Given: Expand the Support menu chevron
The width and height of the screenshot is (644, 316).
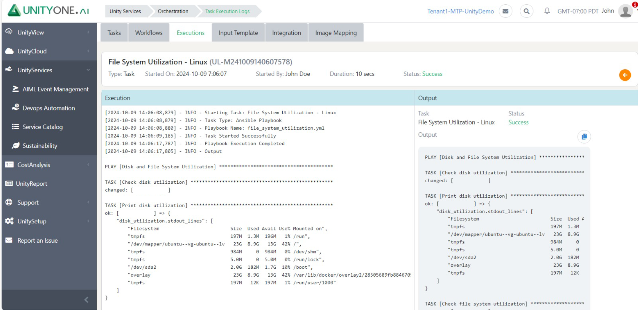Looking at the screenshot, I should [88, 202].
